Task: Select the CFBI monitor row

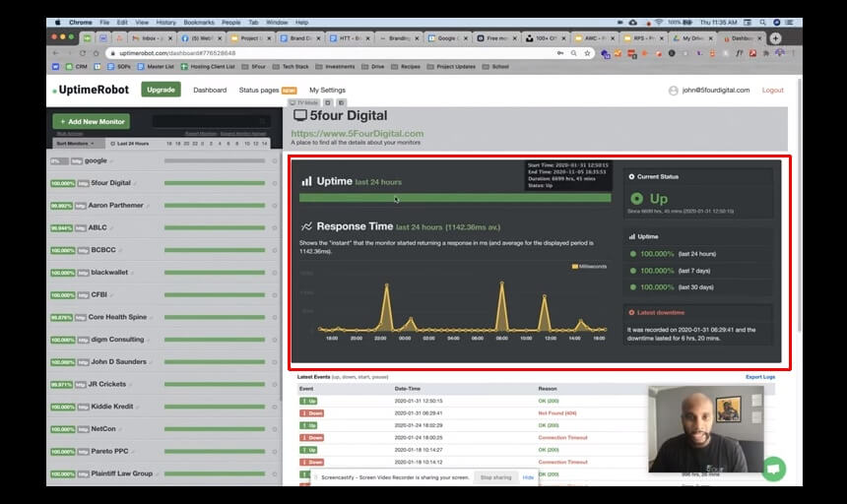Action: 163,294
